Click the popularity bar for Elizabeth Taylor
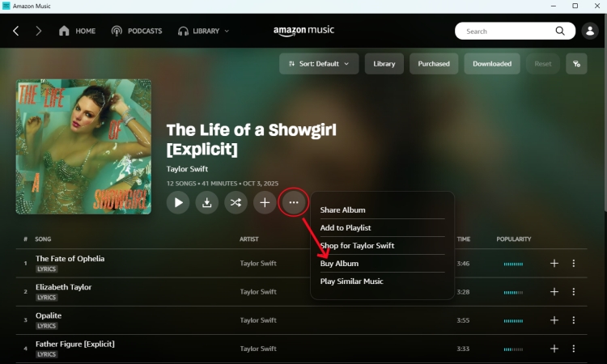 tap(513, 293)
